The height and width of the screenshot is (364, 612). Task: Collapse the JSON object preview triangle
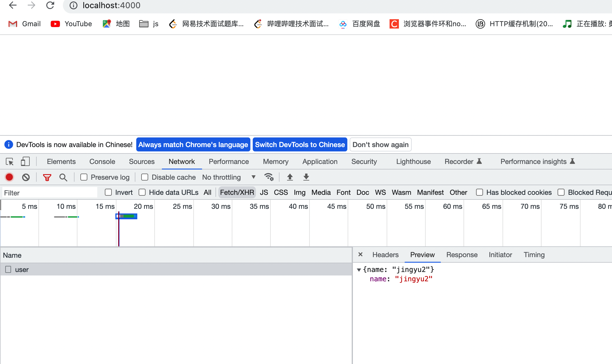click(359, 270)
